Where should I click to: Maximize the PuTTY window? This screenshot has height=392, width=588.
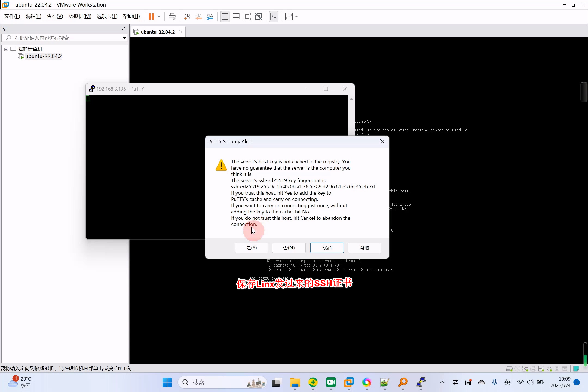(x=326, y=89)
